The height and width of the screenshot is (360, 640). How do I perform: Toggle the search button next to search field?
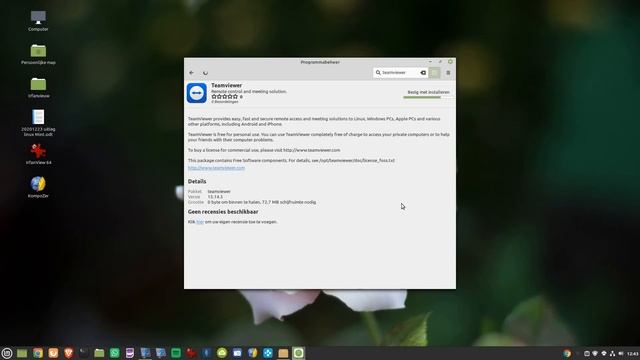[x=435, y=73]
